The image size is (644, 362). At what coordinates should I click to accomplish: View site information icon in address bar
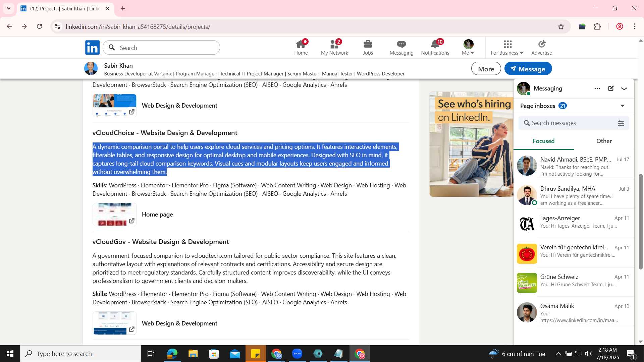point(57,26)
